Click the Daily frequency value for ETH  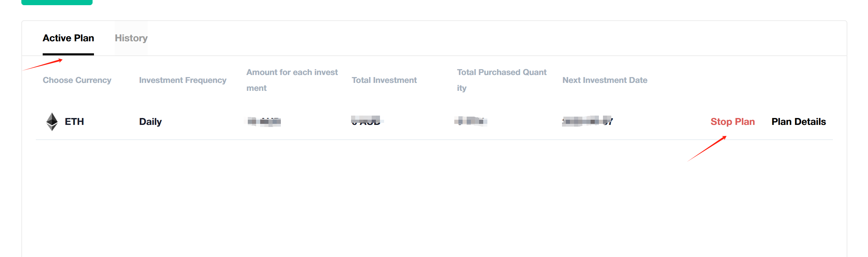pos(150,121)
